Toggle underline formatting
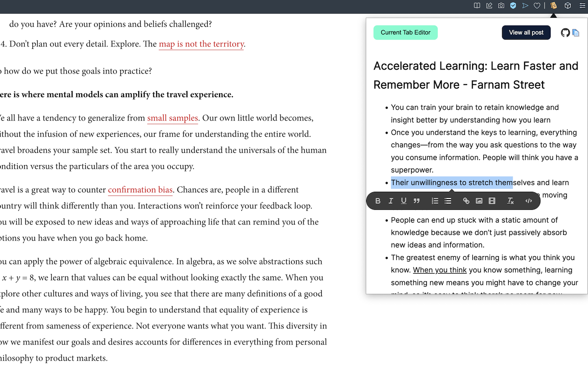The height and width of the screenshot is (368, 588). [x=404, y=201]
